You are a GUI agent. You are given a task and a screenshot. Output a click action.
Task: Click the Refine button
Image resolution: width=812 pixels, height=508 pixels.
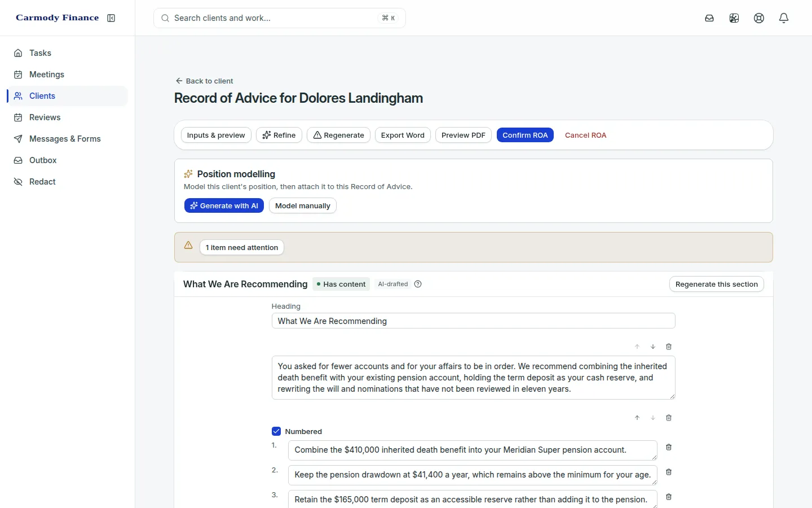(279, 135)
